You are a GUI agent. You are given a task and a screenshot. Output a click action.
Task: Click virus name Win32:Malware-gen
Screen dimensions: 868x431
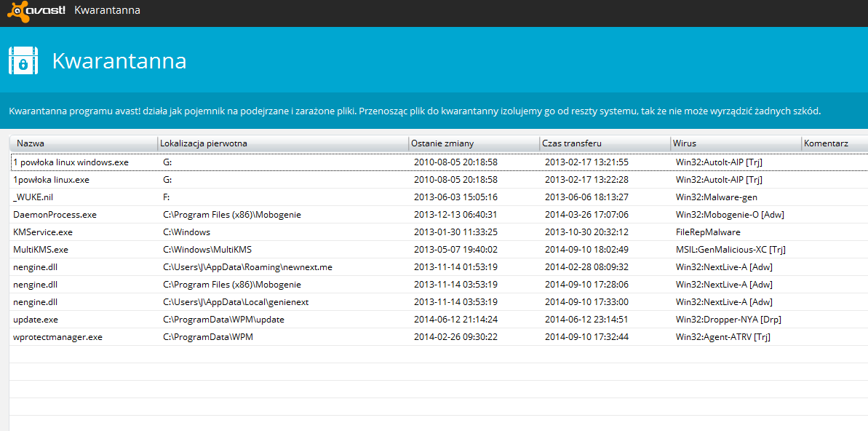(717, 197)
